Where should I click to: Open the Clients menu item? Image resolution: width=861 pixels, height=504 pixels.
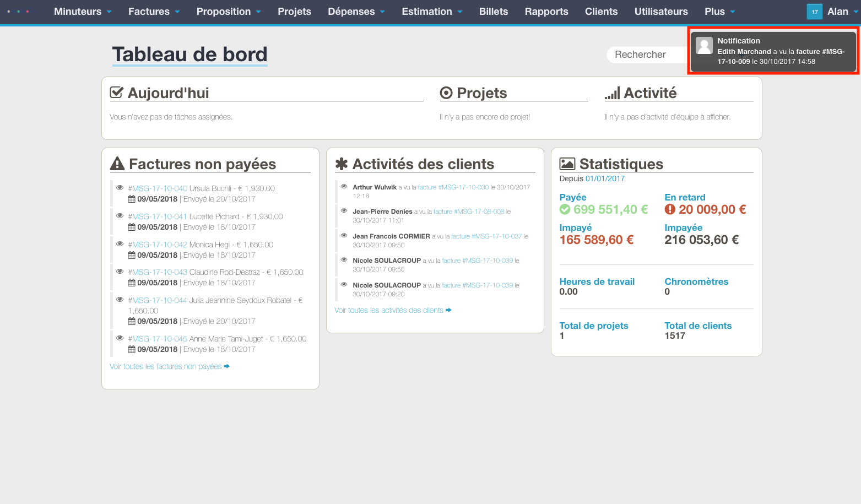tap(601, 12)
